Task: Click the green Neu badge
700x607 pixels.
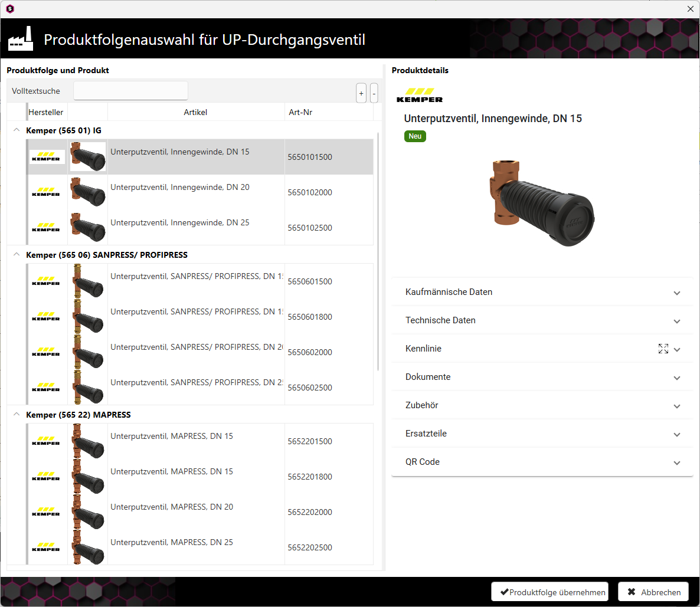Action: (x=415, y=136)
